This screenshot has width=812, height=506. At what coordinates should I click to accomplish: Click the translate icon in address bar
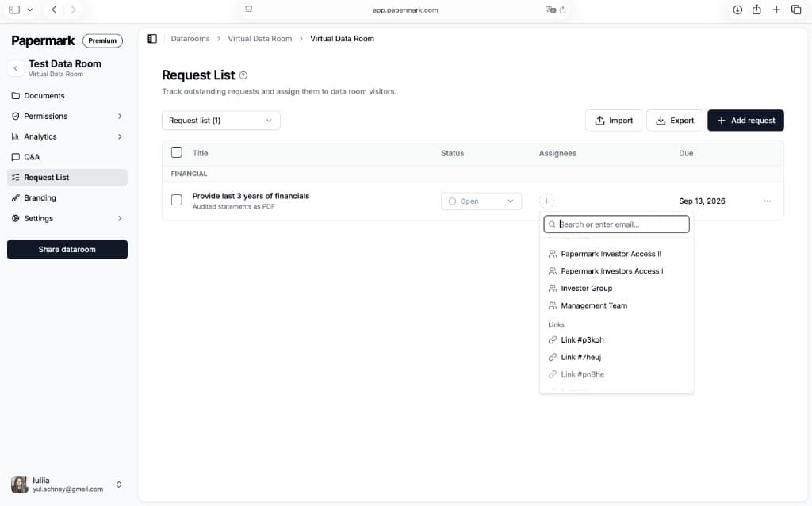tap(550, 10)
